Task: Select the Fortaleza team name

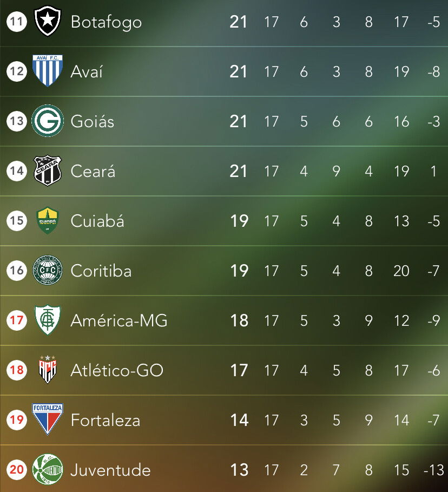Action: pos(106,420)
